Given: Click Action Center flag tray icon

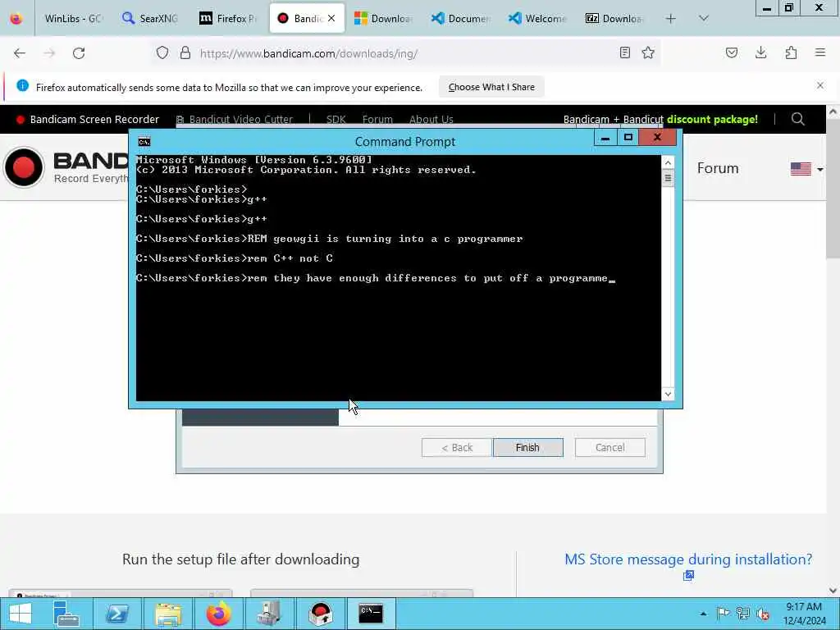Looking at the screenshot, I should [x=723, y=614].
